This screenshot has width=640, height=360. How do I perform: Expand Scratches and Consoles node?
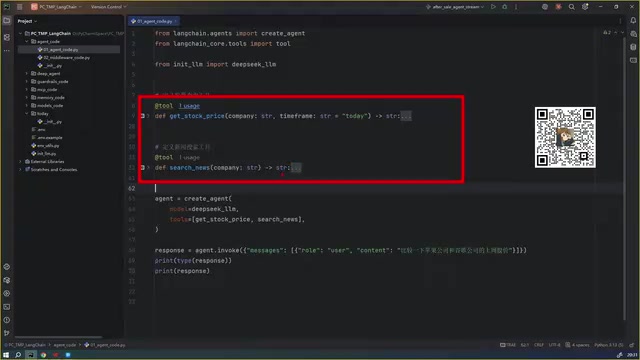20,170
